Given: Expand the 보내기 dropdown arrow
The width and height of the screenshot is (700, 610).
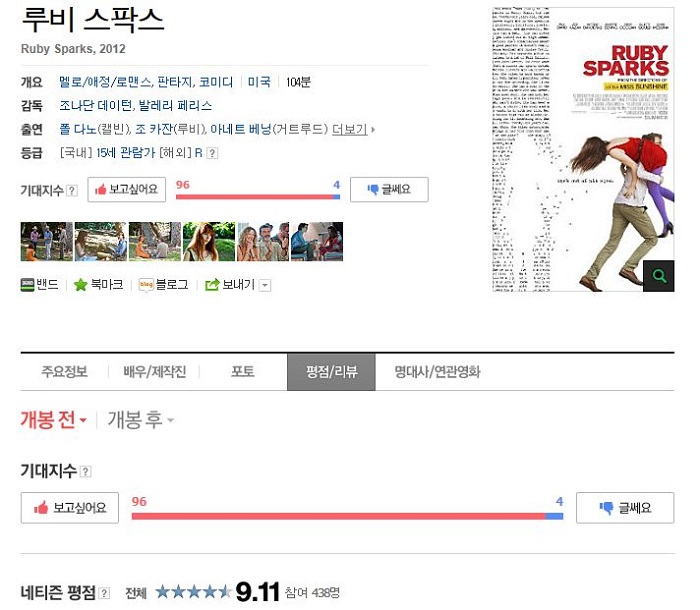Looking at the screenshot, I should click(265, 285).
